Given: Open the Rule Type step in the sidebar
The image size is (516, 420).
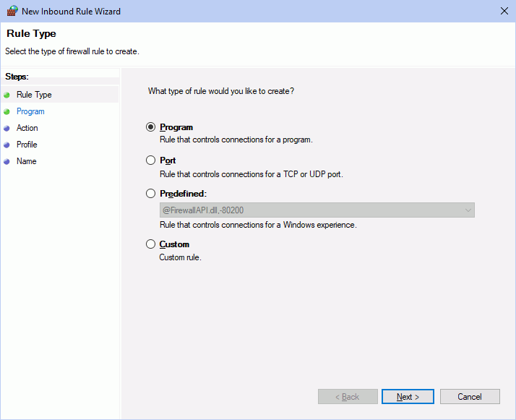Looking at the screenshot, I should 34,95.
